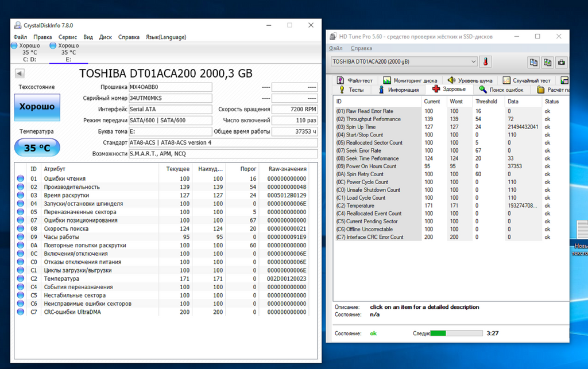Select the Переназначенные сектора attribute row
The image size is (588, 369).
point(163,212)
